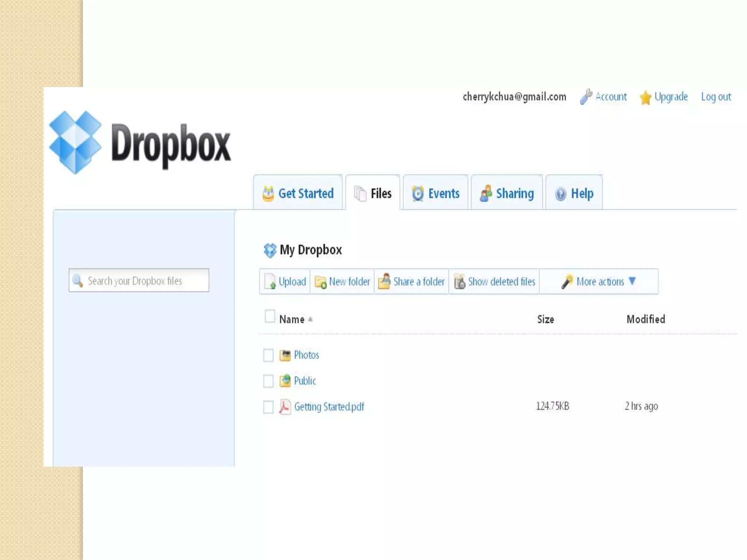
Task: Click the Dropbox logo icon
Action: (75, 142)
